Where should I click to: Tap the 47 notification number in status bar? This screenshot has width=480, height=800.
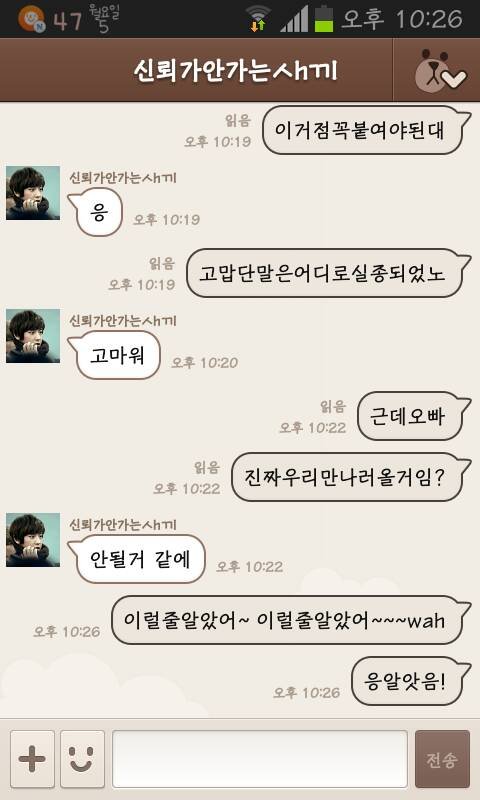tap(67, 21)
